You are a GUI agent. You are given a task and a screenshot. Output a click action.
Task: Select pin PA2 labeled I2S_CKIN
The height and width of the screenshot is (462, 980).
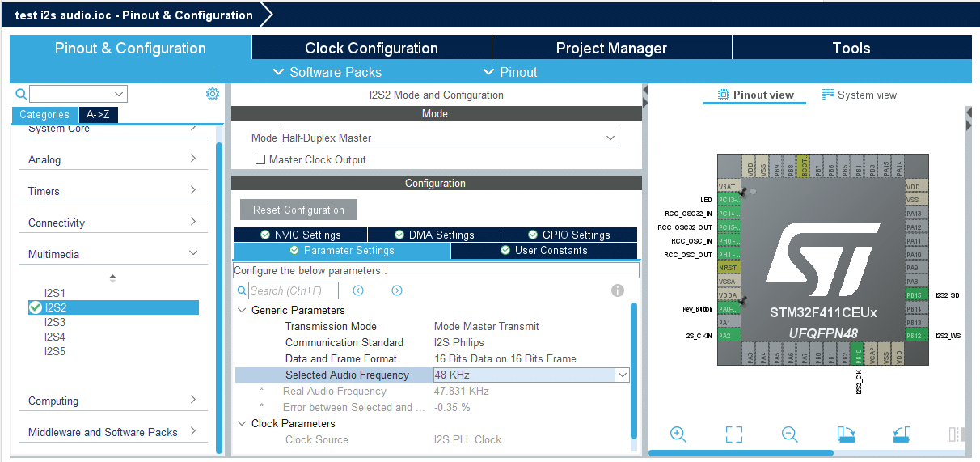tap(729, 335)
